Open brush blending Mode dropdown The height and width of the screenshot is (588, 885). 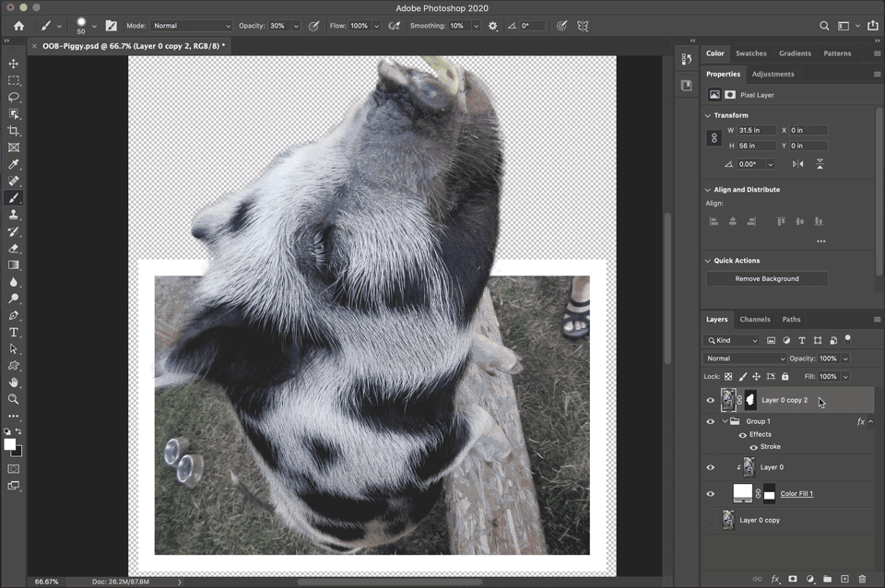pos(192,26)
